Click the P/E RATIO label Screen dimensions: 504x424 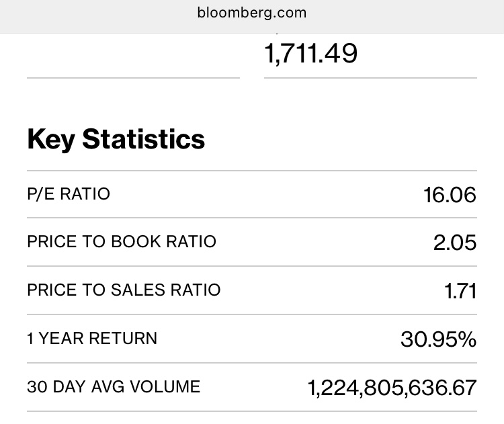(x=69, y=194)
